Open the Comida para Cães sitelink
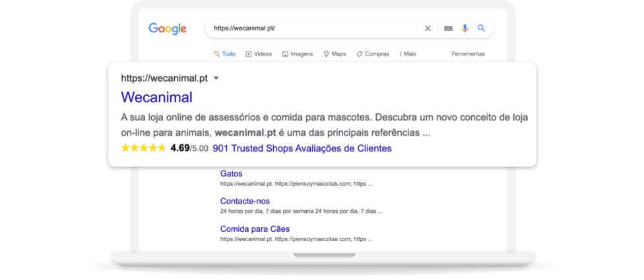The height and width of the screenshot is (280, 644). 255,229
